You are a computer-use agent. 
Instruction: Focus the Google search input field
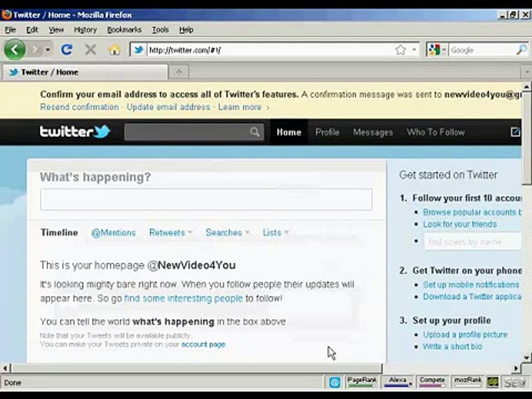482,50
